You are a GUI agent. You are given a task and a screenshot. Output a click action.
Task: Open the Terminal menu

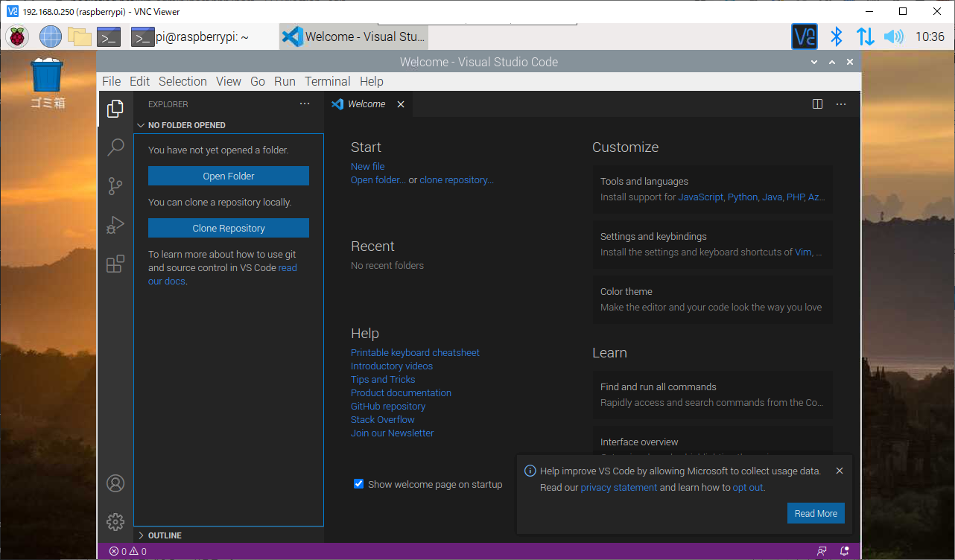click(x=327, y=81)
